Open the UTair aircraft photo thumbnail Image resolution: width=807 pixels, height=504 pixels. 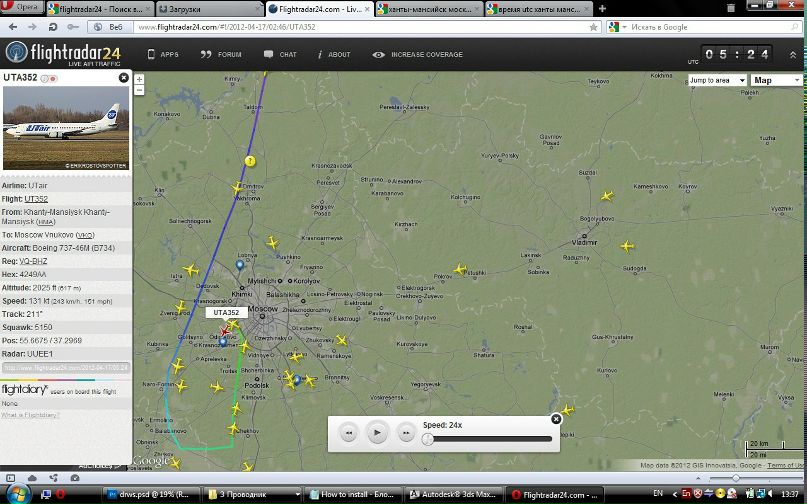click(x=66, y=128)
